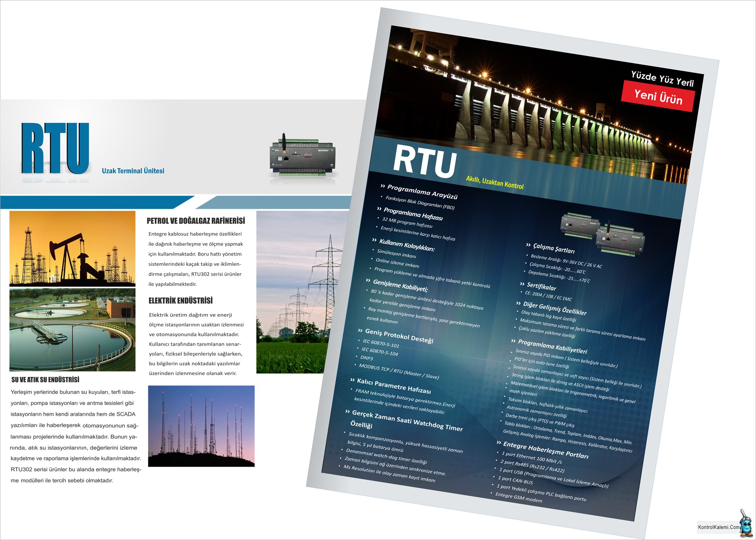
Task: Click the 'Kullanım Kolaylıkları:' heading
Action: pos(407,245)
